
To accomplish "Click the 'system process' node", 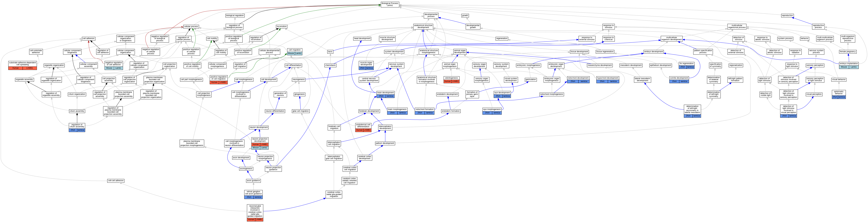I will click(785, 39).
